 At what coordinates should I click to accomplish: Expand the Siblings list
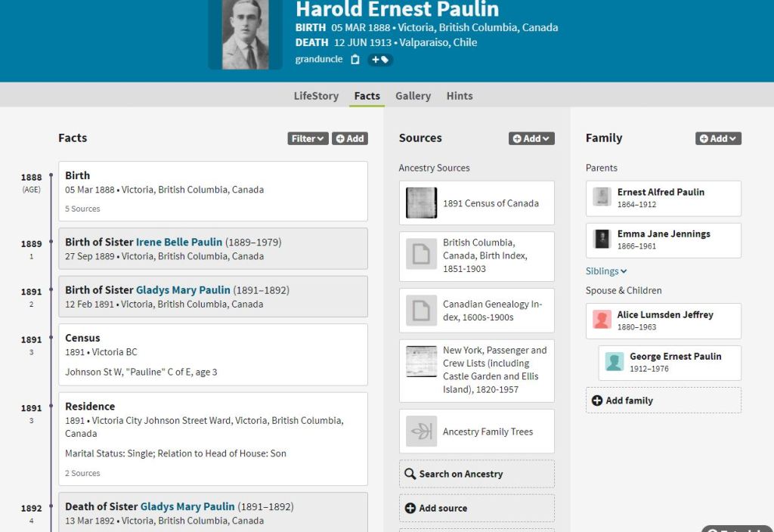[606, 271]
